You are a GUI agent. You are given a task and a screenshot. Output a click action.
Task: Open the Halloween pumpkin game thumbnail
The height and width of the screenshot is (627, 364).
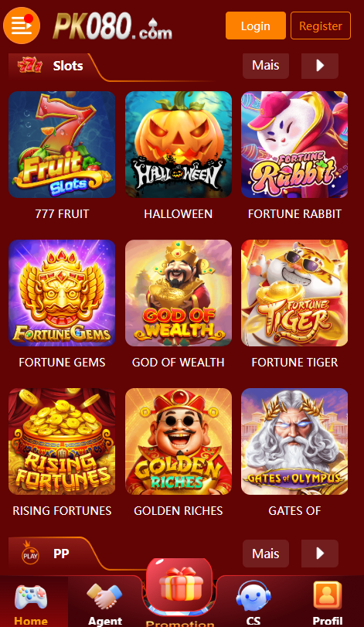click(179, 145)
